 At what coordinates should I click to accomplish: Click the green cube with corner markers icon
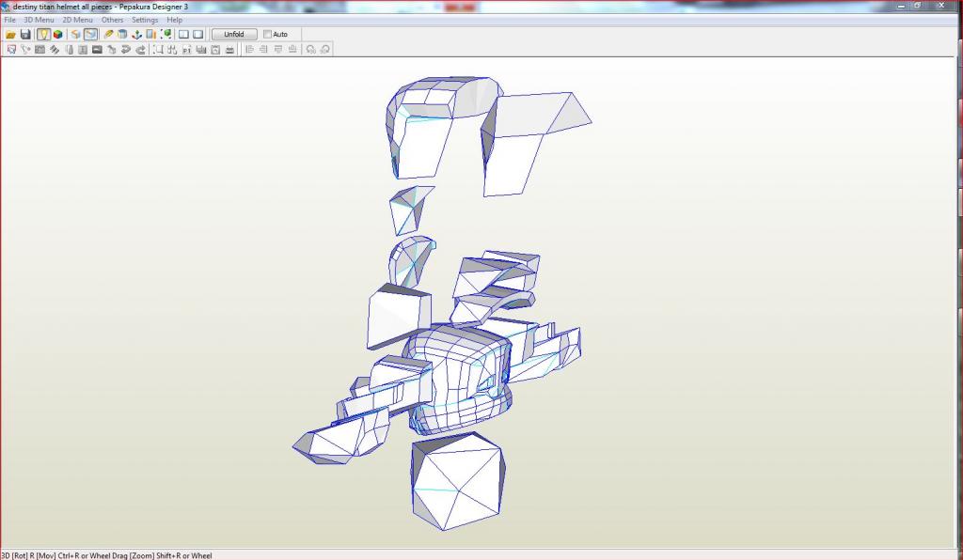[166, 35]
